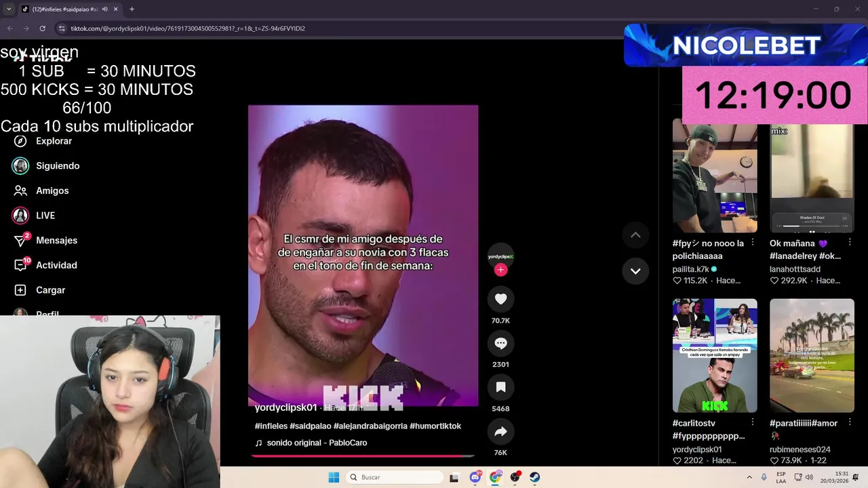Image resolution: width=868 pixels, height=488 pixels.
Task: Open a new browser tab
Action: 132,9
